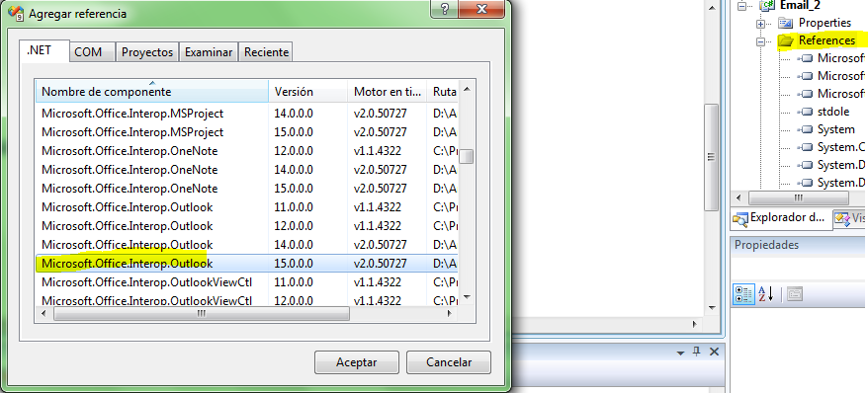Screen dimensions: 868x393
Task: Select Microsoft.Office.Interop.Outlook version 14.0.0.0 row
Action: (x=247, y=244)
